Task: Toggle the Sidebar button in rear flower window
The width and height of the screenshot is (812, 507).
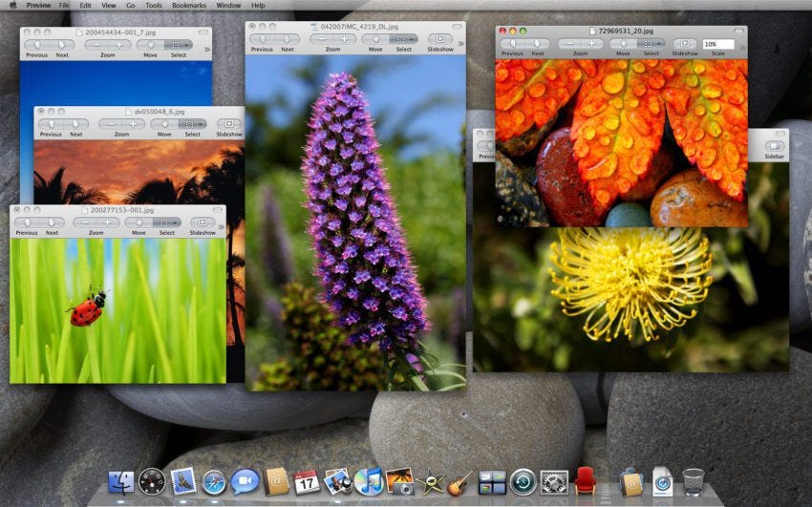Action: click(x=774, y=146)
